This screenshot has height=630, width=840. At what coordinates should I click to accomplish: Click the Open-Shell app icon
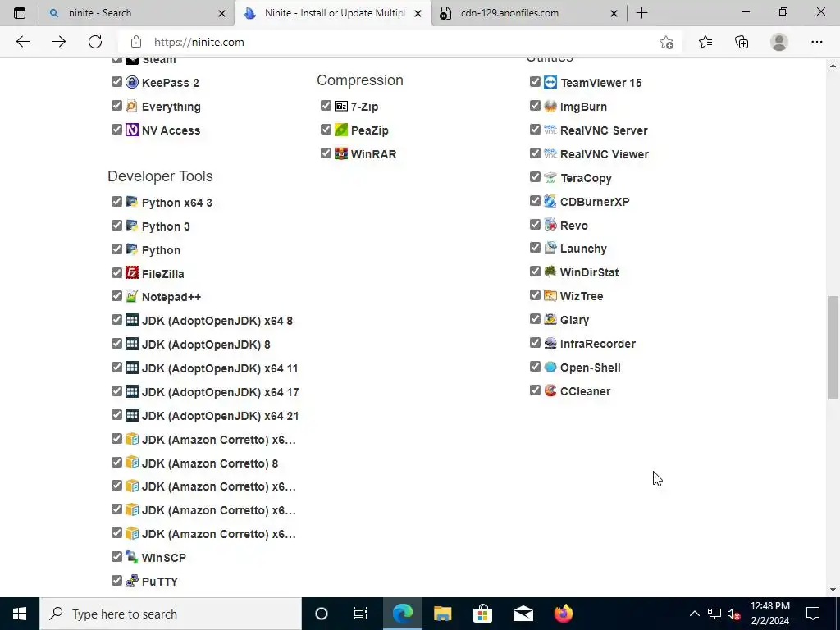(550, 367)
